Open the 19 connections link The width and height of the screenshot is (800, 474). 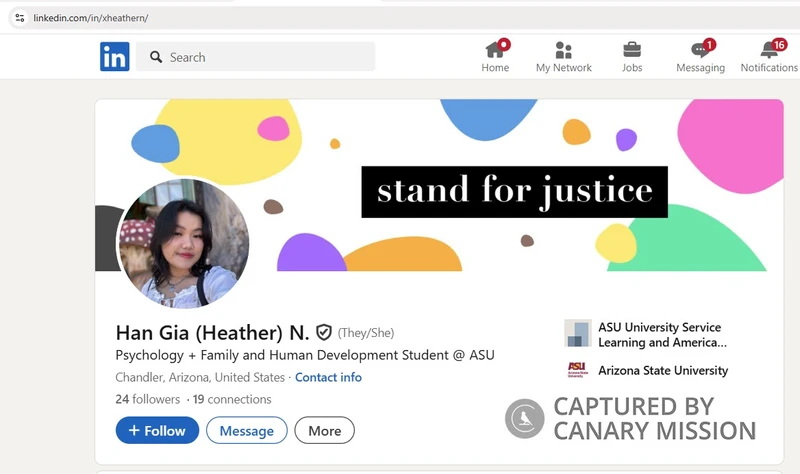click(232, 399)
